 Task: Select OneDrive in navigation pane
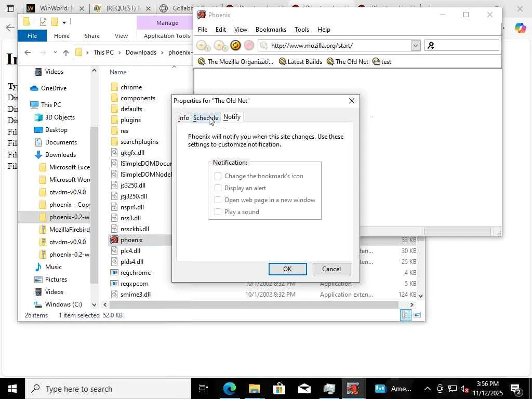pyautogui.click(x=54, y=88)
